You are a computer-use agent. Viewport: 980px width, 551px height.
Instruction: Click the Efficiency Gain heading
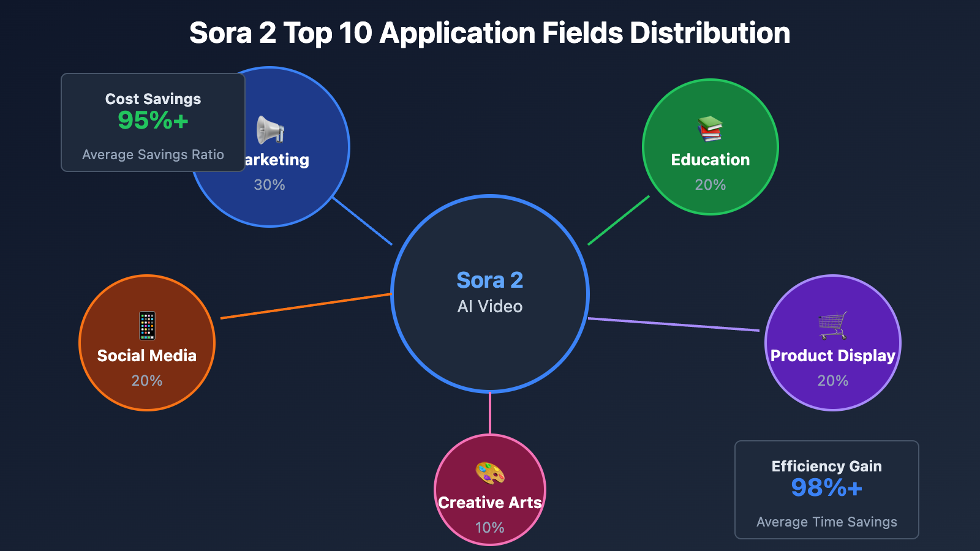pos(827,467)
